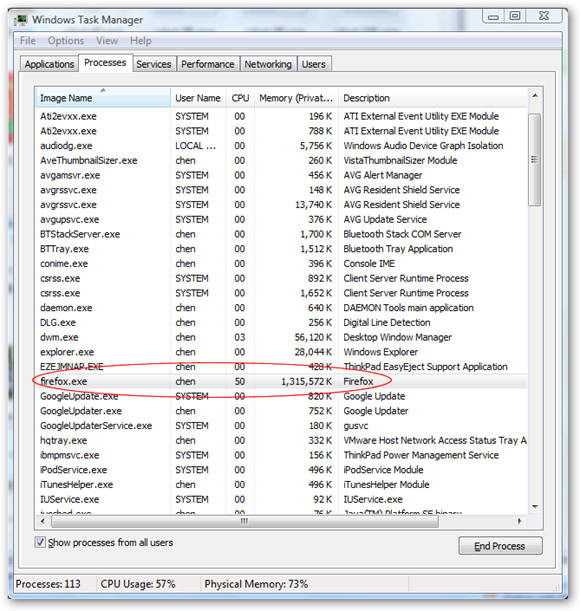Image resolution: width=580 pixels, height=611 pixels.
Task: Switch to the Applications tab
Action: (x=49, y=64)
